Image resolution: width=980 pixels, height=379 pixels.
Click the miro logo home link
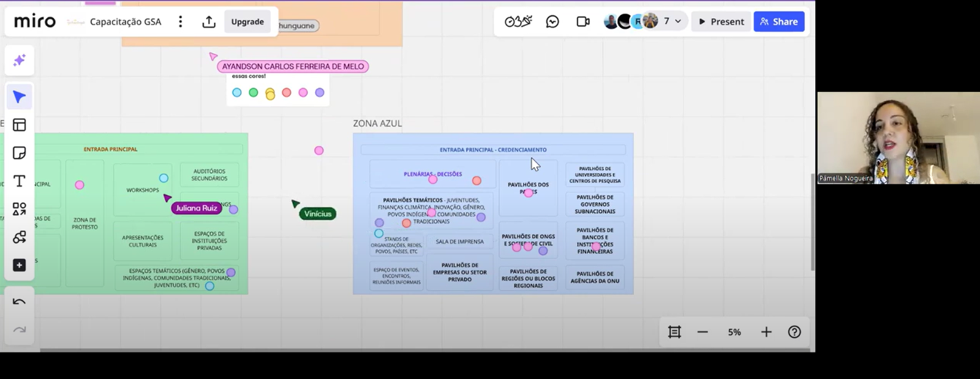click(x=35, y=21)
